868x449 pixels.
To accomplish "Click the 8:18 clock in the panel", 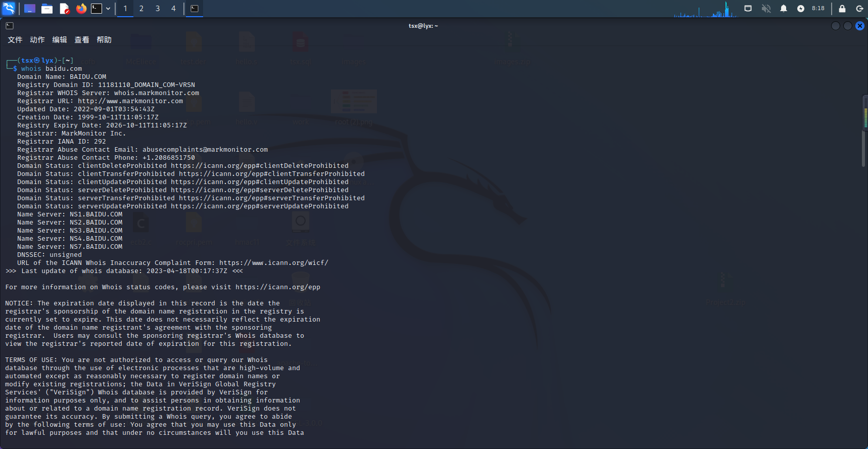I will pyautogui.click(x=818, y=9).
